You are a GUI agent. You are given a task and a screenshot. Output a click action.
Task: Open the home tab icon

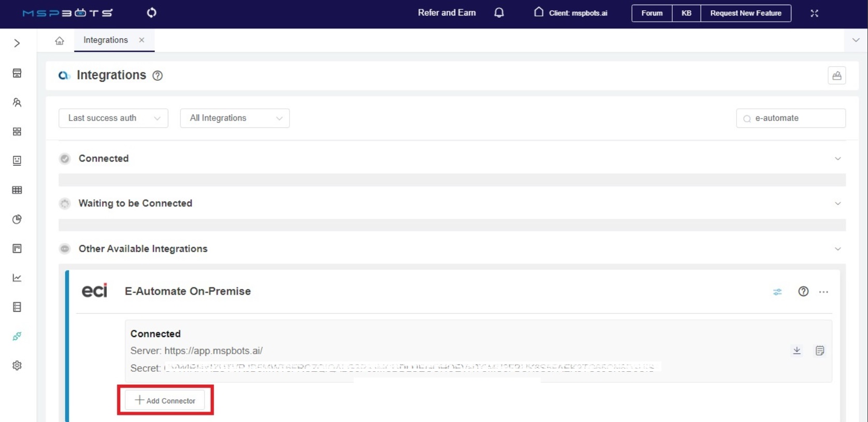coord(60,40)
